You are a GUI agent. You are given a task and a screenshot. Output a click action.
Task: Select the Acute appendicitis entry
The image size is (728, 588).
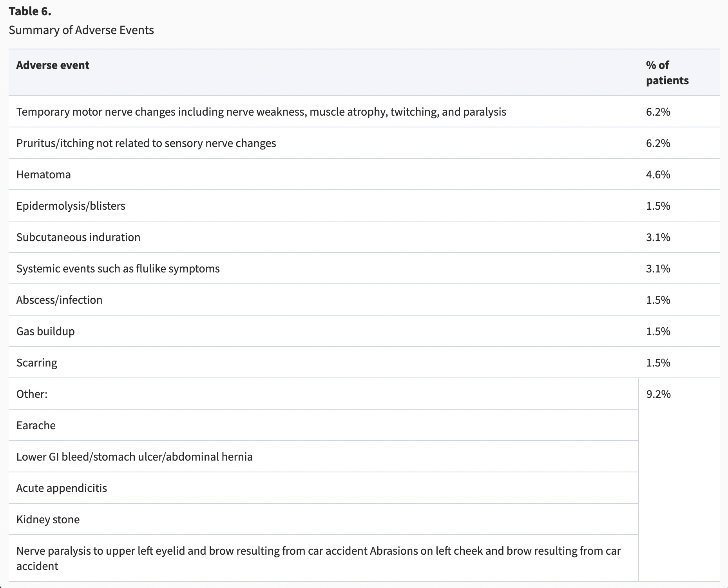tap(62, 488)
